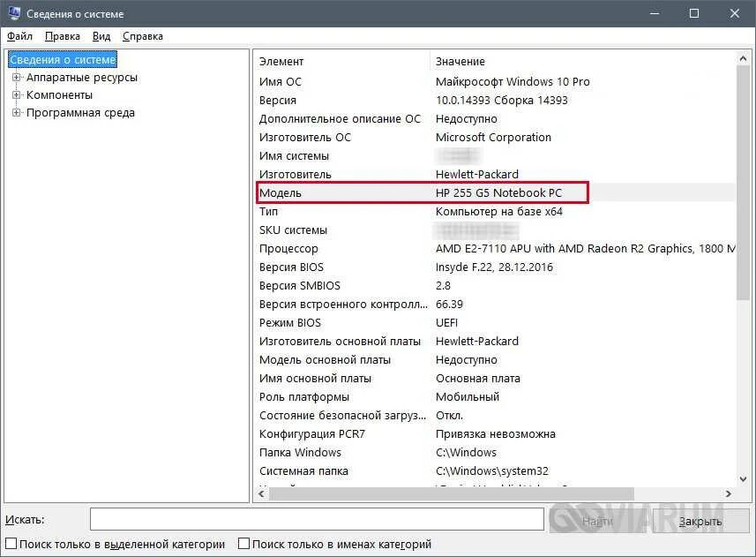Click the Hewlett-Packard value in Изготовитель row
This screenshot has width=756, height=557.
coord(477,174)
